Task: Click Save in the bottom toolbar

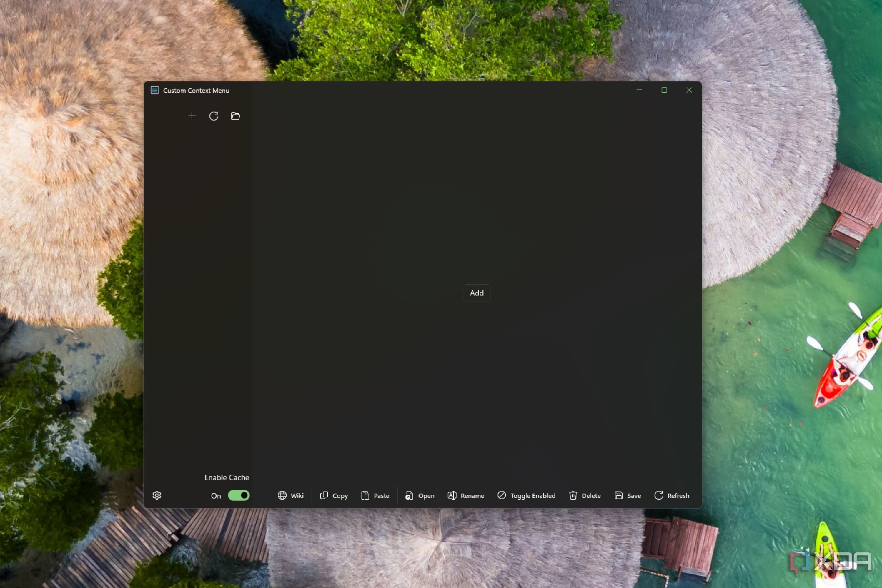Action: pyautogui.click(x=628, y=495)
